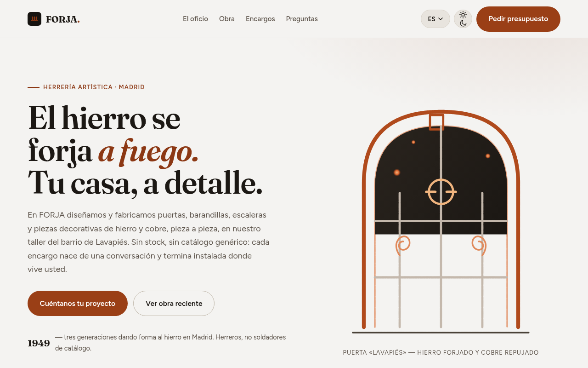The image size is (588, 368).
Task: Open the El oficio section
Action: 195,19
